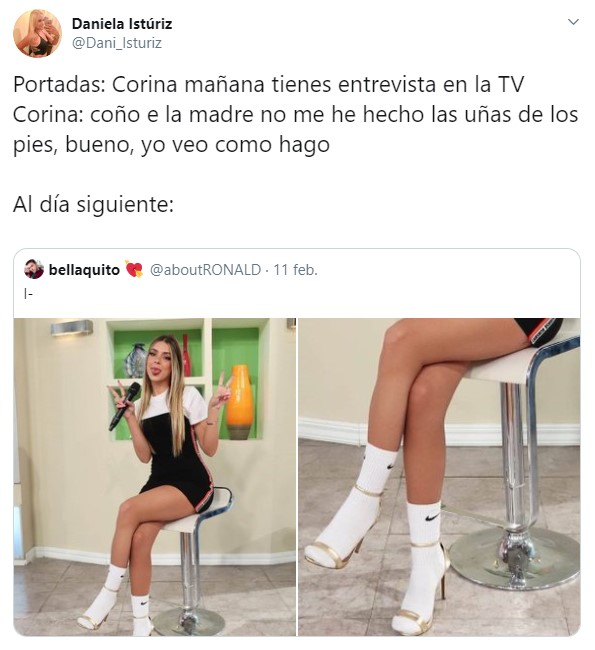Click the heart-with-arrow emoji icon

point(134,270)
